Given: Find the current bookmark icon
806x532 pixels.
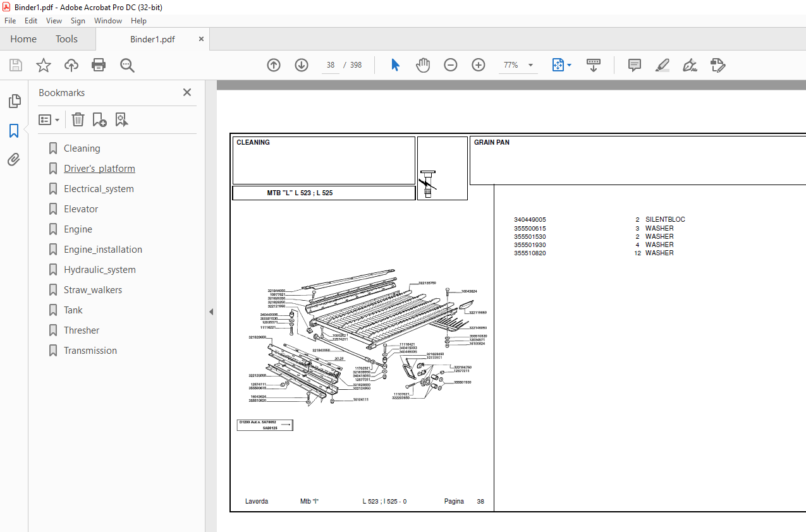Looking at the screenshot, I should (121, 119).
